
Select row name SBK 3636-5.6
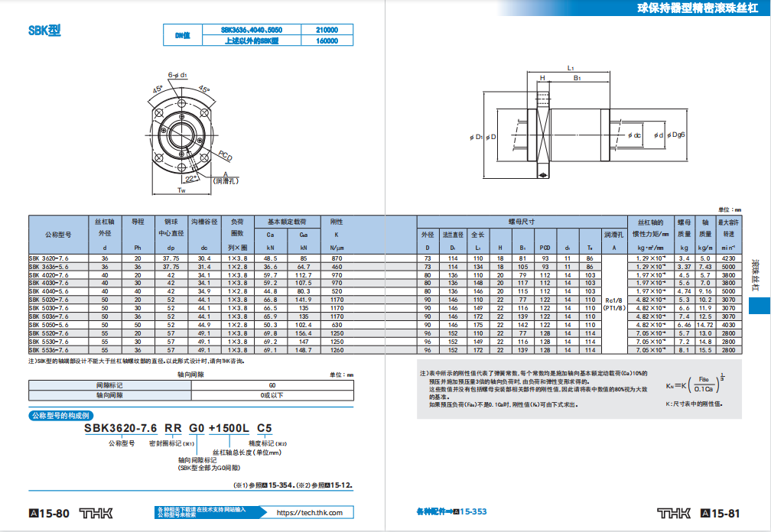coord(49,267)
